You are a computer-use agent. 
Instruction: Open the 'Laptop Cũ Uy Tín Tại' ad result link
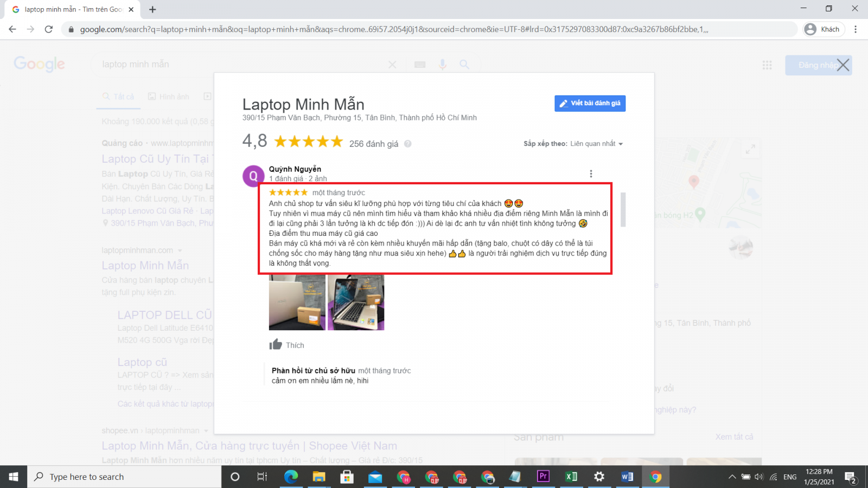pyautogui.click(x=157, y=159)
